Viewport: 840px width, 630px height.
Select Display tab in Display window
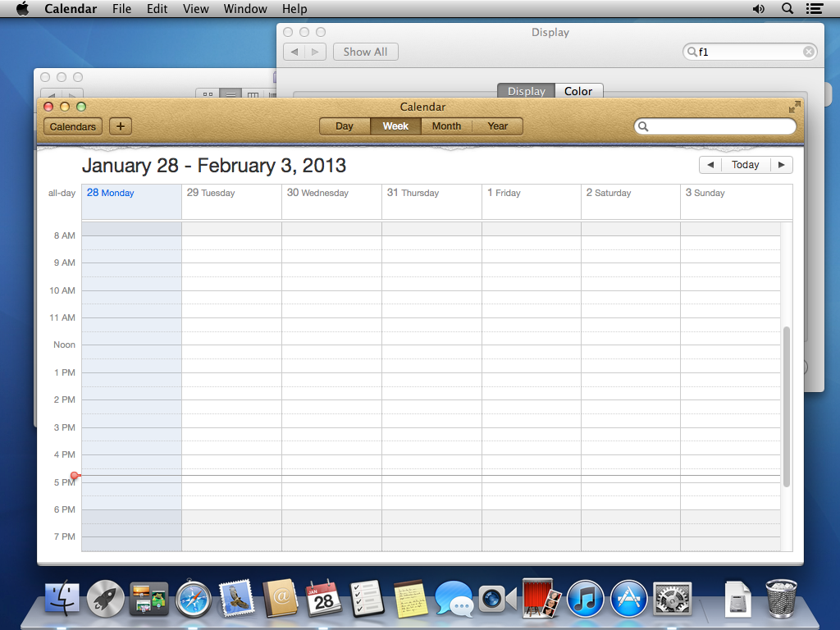coord(526,91)
